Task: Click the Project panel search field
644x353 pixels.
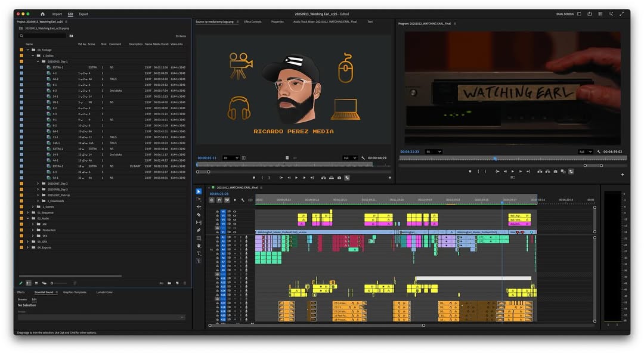Action: point(42,36)
